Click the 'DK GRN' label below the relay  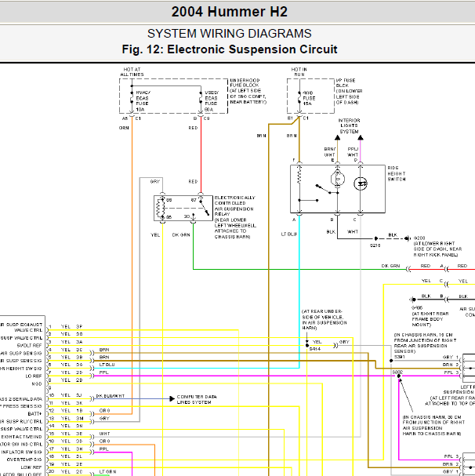(181, 235)
